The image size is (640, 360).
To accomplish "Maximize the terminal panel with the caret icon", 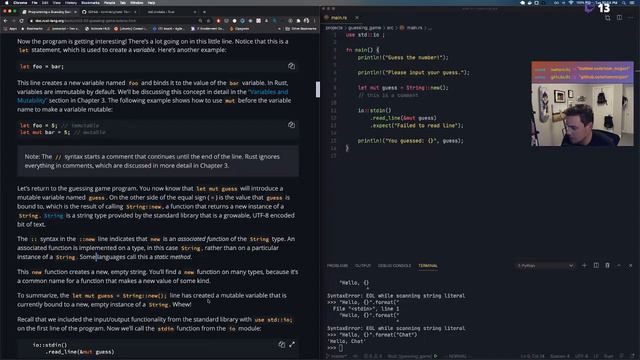I will point(619,265).
